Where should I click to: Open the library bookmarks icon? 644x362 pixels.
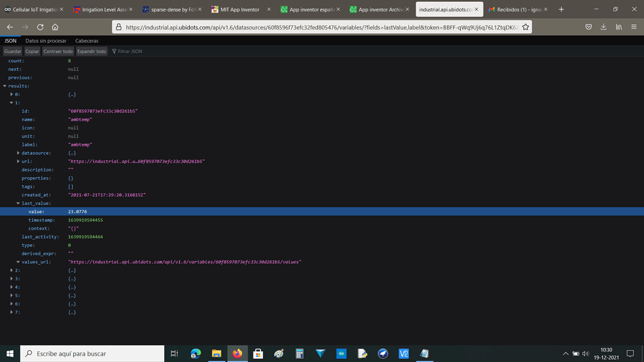click(x=618, y=27)
